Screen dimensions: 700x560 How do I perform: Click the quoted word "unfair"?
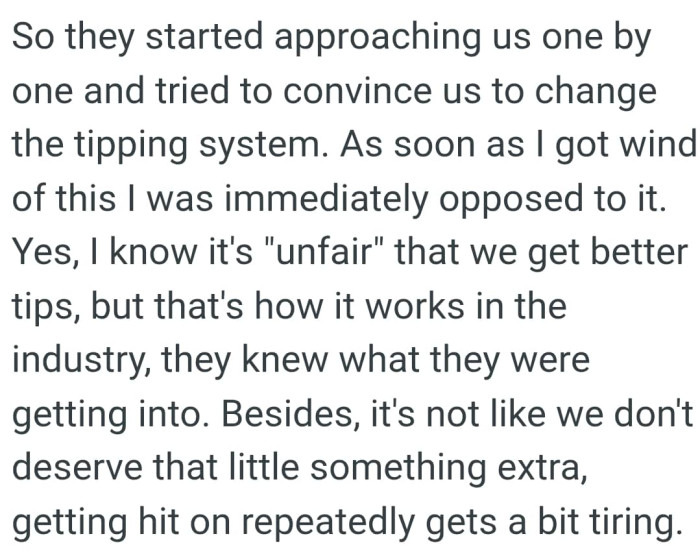click(x=325, y=252)
